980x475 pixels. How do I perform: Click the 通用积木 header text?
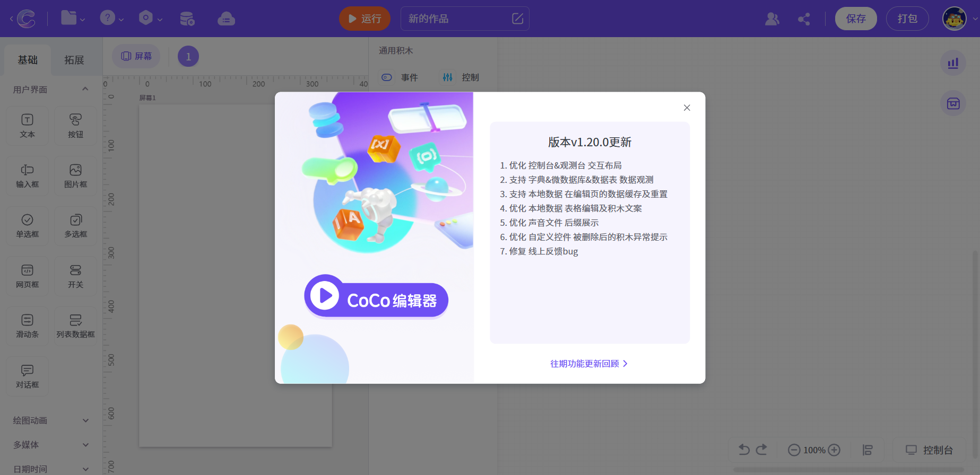tap(396, 51)
